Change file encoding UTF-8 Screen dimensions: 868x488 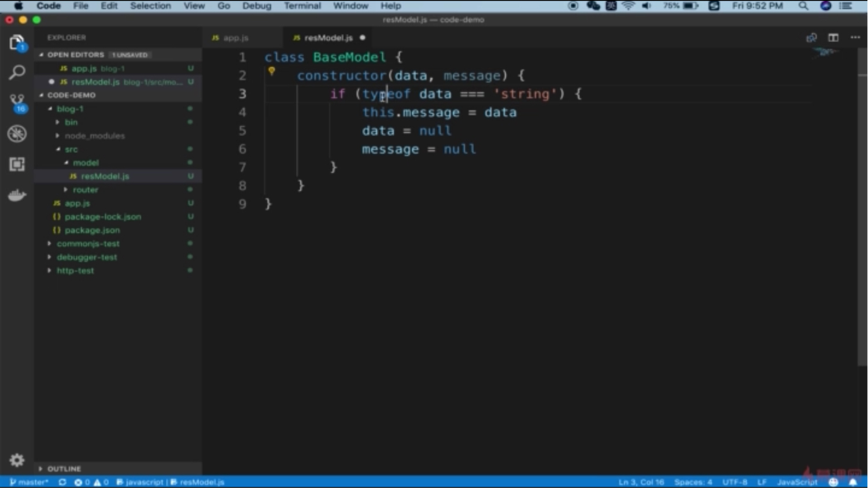735,482
